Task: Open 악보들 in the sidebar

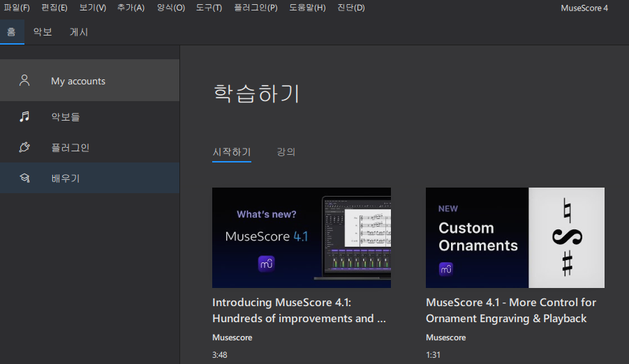Action: (89, 116)
